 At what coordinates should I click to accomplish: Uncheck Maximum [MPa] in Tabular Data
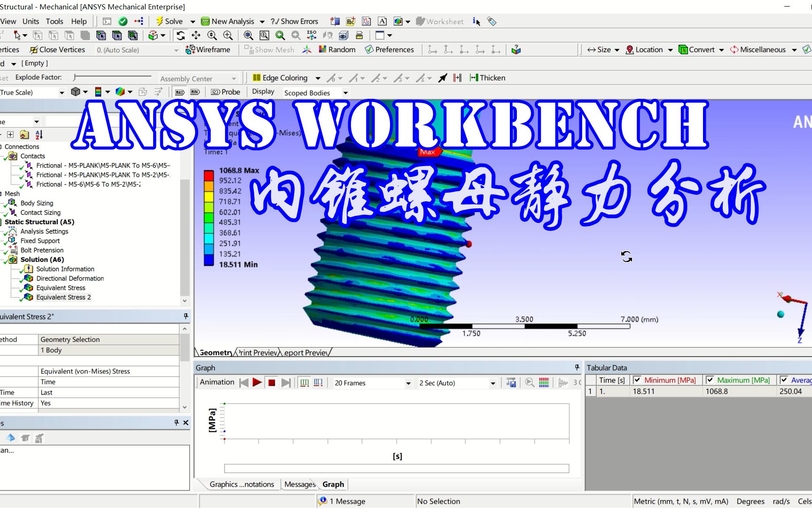coord(711,380)
